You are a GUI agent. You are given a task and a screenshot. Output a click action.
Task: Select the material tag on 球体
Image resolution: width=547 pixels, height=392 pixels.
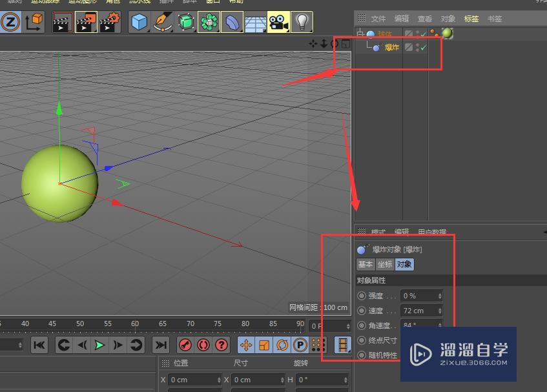pyautogui.click(x=448, y=34)
